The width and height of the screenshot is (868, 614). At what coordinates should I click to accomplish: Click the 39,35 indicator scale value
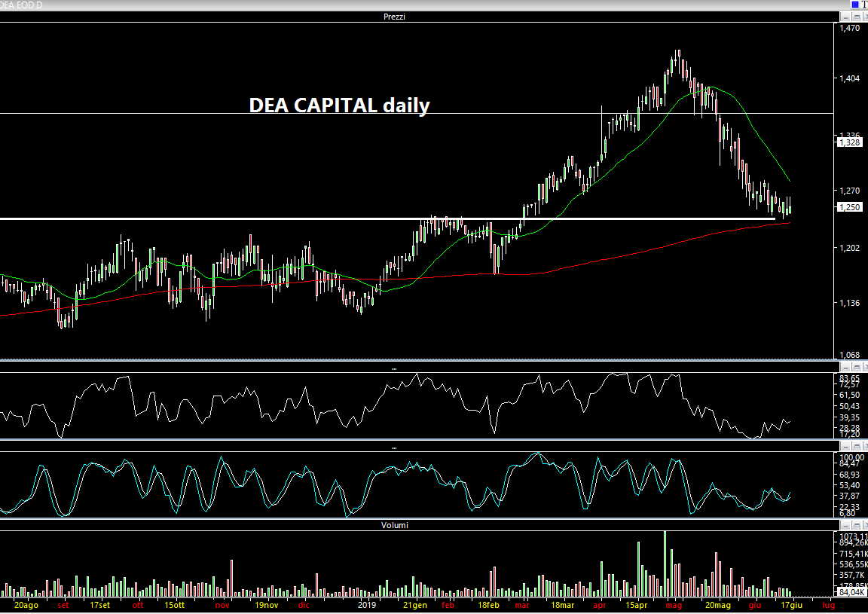click(x=850, y=417)
